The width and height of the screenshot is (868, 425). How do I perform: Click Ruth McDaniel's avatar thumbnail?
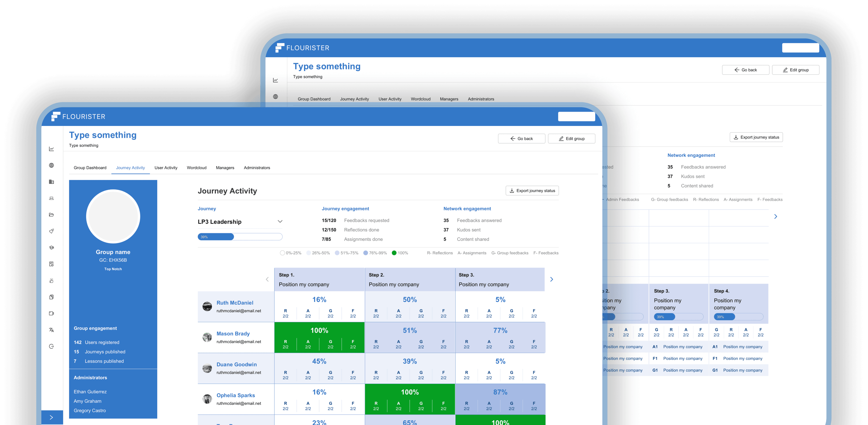[207, 307]
